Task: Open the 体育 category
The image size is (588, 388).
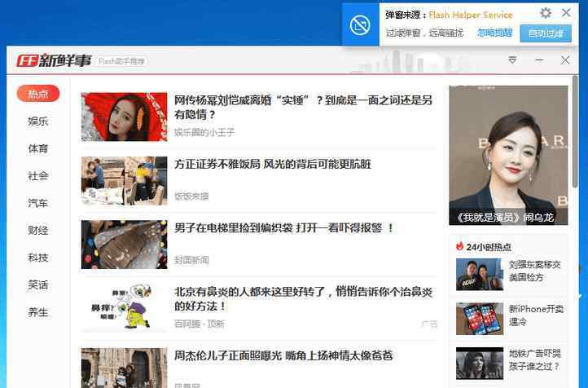Action: coord(38,148)
